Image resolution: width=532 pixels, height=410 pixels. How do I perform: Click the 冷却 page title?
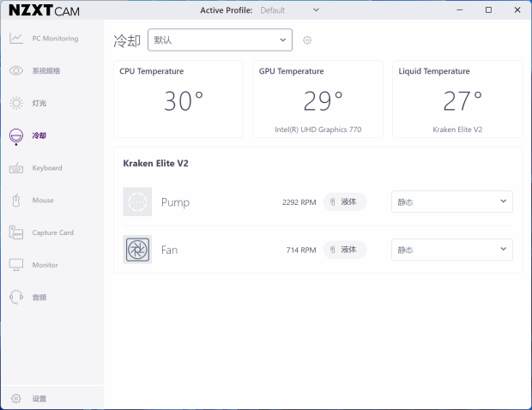point(127,40)
